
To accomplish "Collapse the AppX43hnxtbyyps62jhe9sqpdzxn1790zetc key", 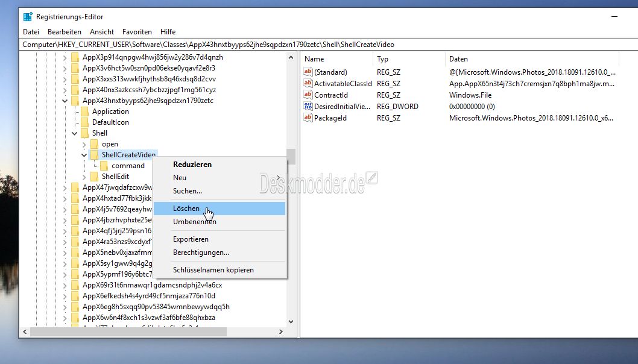I will coord(65,101).
